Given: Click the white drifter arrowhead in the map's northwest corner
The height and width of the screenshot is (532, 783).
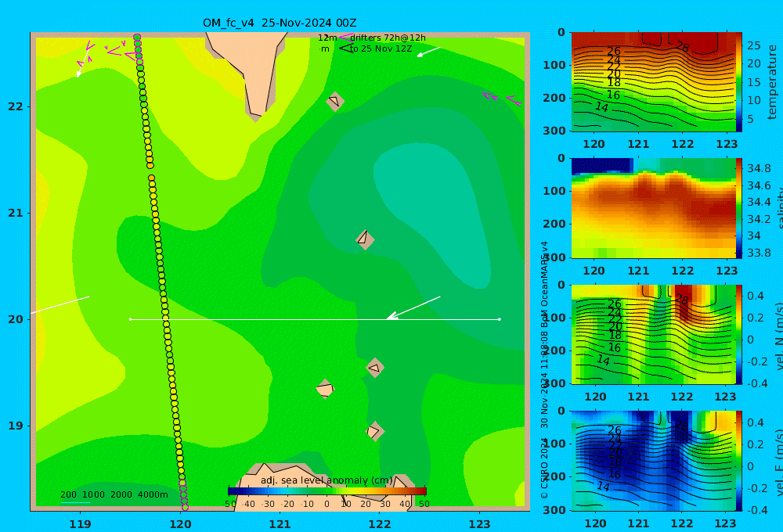Looking at the screenshot, I should point(78,75).
